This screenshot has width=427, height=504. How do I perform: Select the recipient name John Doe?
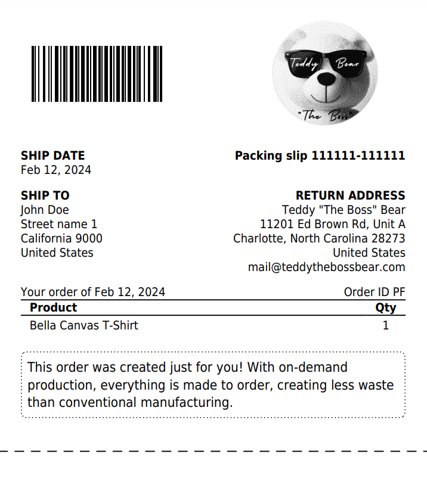(x=45, y=210)
